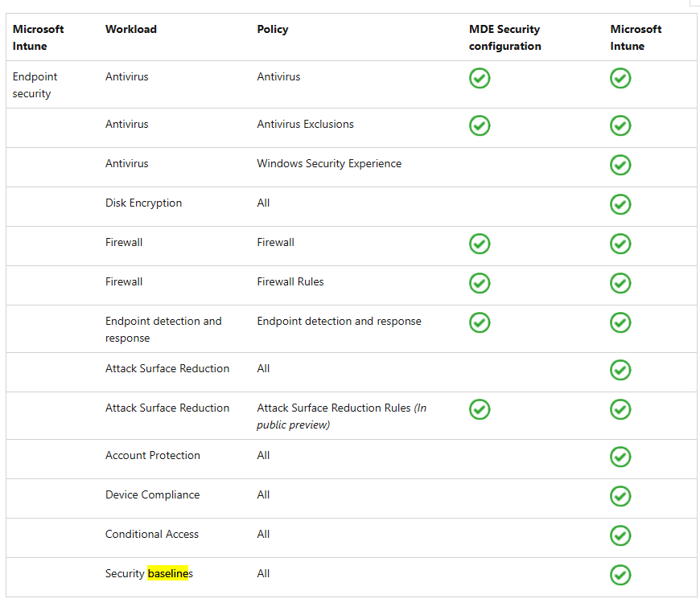Click the highlighted word baselines
Viewport: 700px width, 607px height.
(x=168, y=573)
